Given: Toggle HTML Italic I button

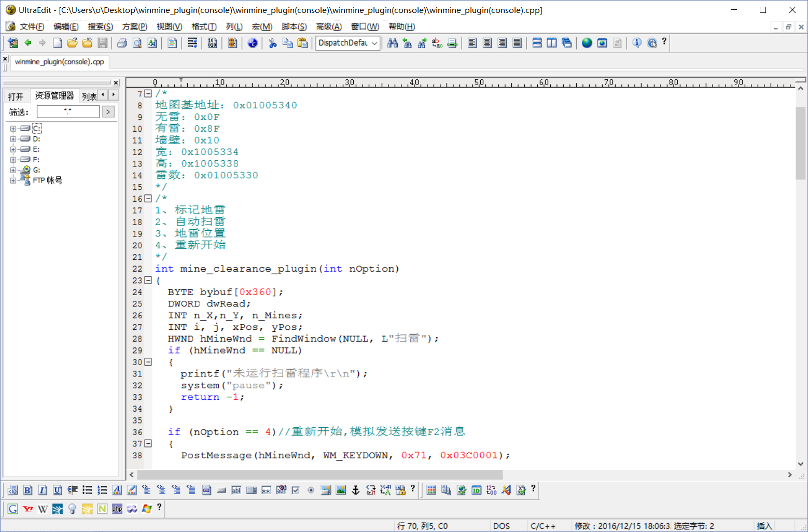Looking at the screenshot, I should [43, 490].
